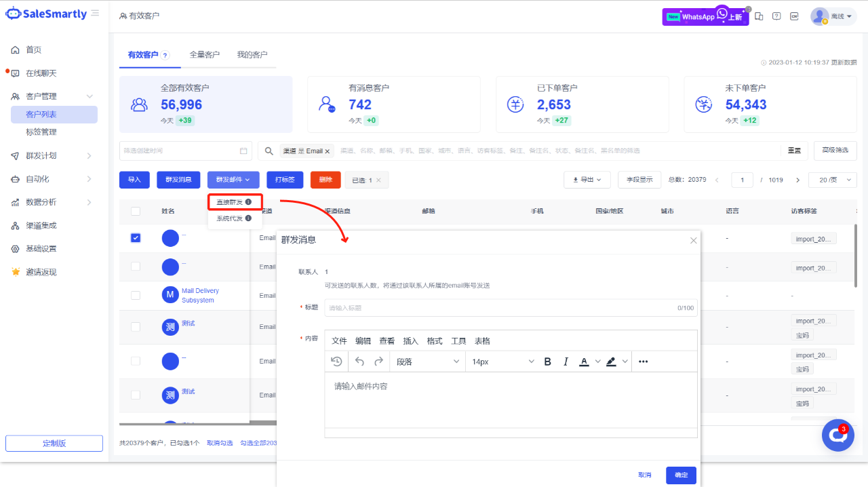
Task: Open the editor revision history icon
Action: coord(336,362)
